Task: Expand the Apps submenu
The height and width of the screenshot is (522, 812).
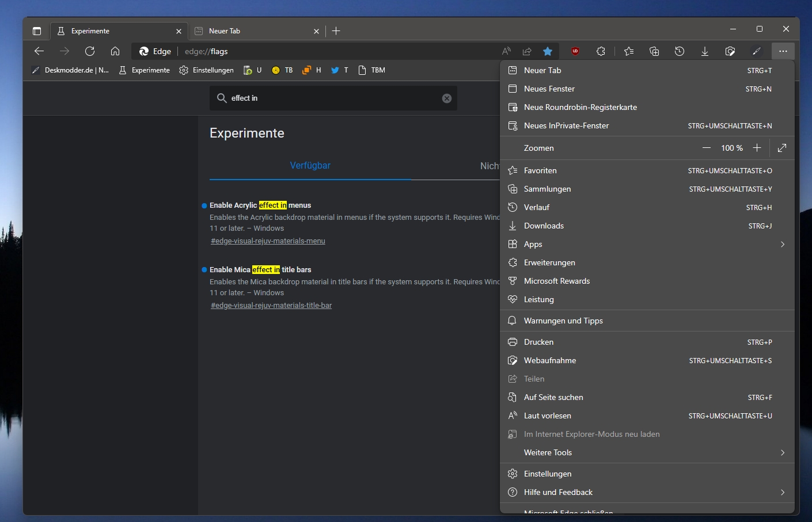Action: coord(647,244)
